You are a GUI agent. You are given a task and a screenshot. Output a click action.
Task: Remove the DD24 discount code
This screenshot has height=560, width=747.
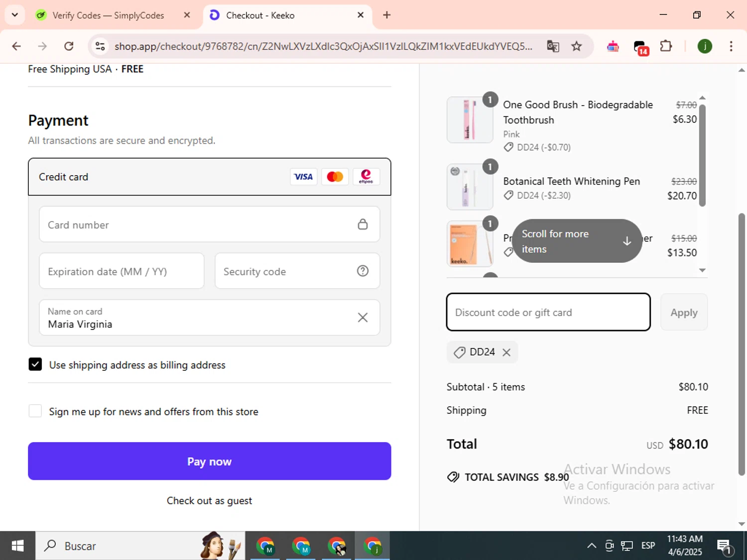click(x=506, y=352)
